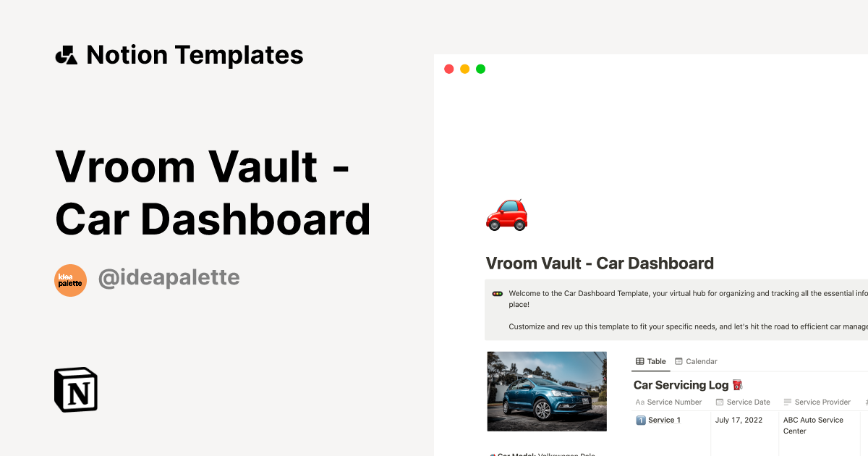Open the Service Provider column options
The width and height of the screenshot is (868, 456).
point(822,401)
